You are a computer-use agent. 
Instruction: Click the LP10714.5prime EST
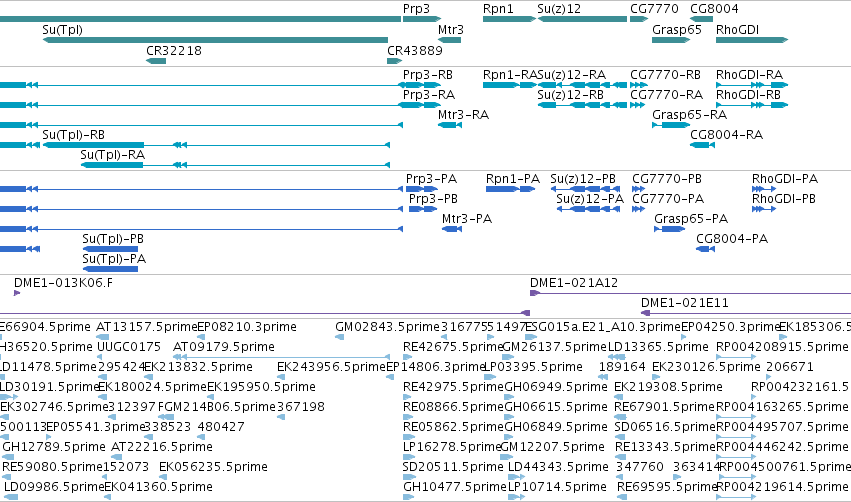pyautogui.click(x=516, y=497)
